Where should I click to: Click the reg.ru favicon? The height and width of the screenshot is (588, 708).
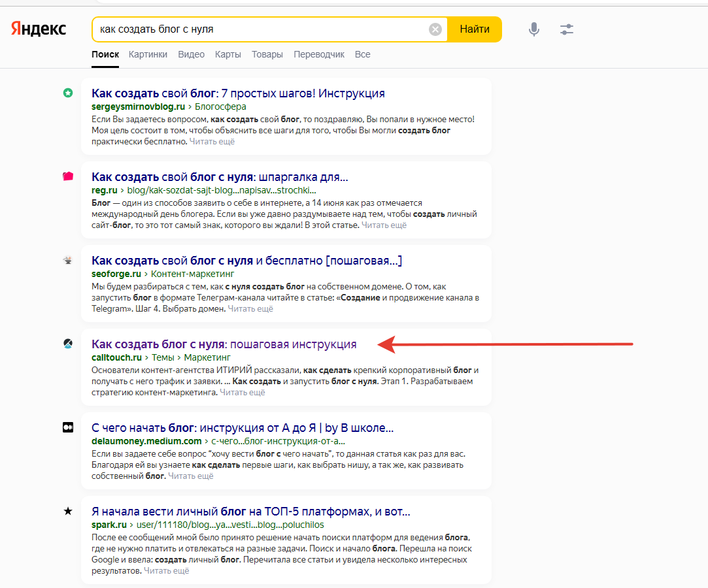point(68,176)
